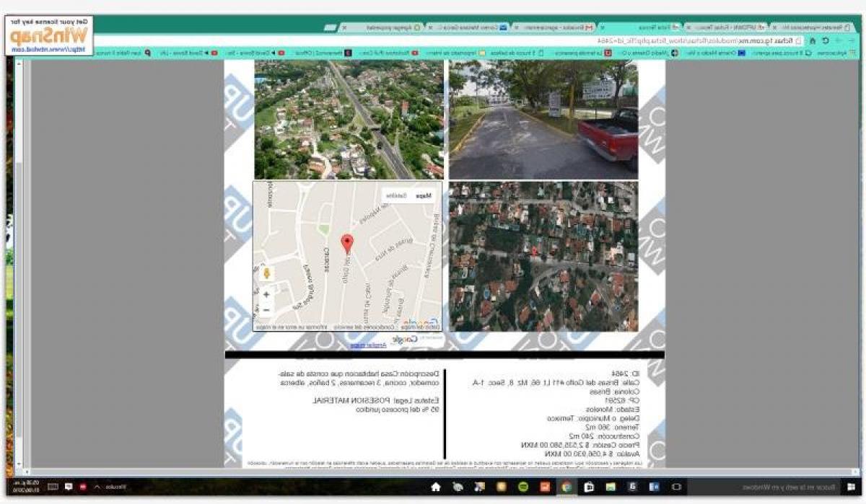Reload the current page in the browser
Image resolution: width=866 pixels, height=504 pixels.
[826, 40]
